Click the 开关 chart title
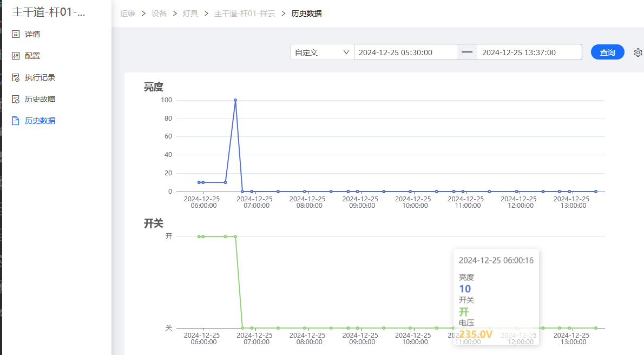Image resolution: width=644 pixels, height=355 pixels. click(x=154, y=223)
